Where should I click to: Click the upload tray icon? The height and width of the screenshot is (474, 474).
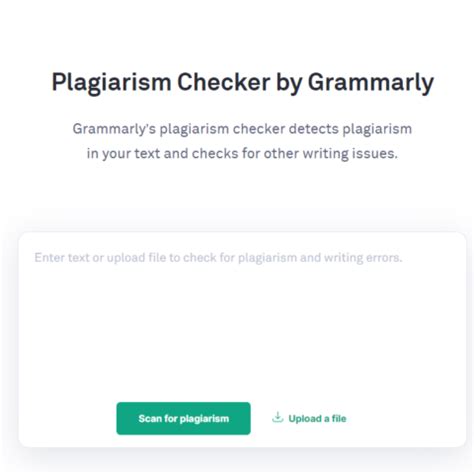point(277,417)
